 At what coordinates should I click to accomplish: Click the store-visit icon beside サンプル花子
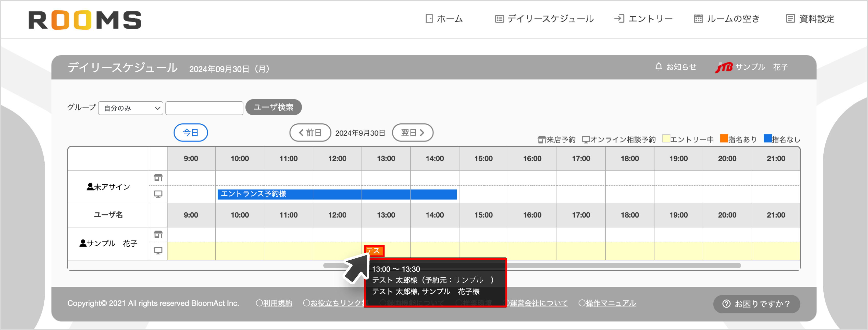158,234
